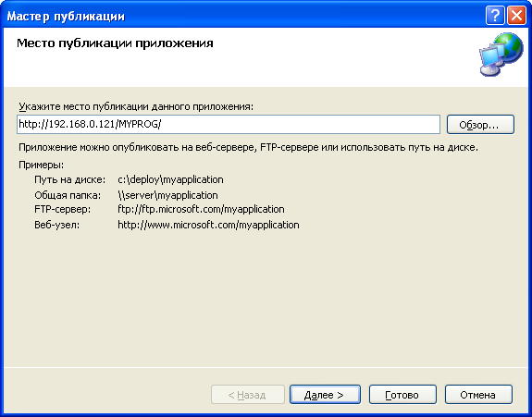Click the FTP-сервер label
Screen dimensions: 532x417
(63, 209)
